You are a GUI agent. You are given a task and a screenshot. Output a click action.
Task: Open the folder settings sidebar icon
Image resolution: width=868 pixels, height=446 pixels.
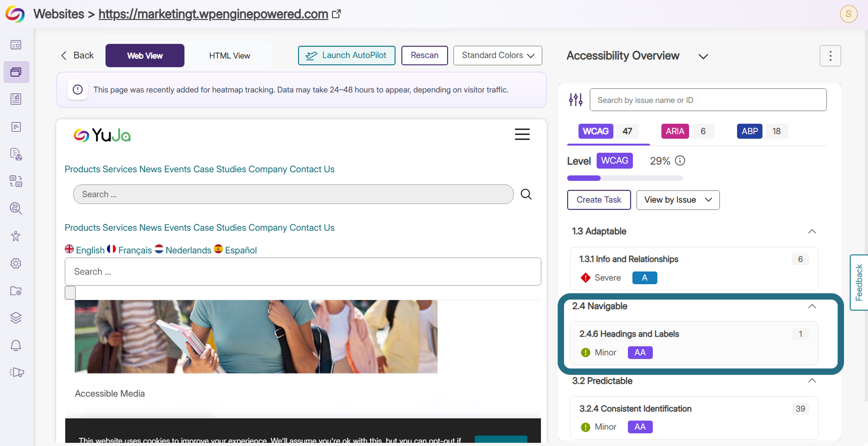[x=16, y=291]
